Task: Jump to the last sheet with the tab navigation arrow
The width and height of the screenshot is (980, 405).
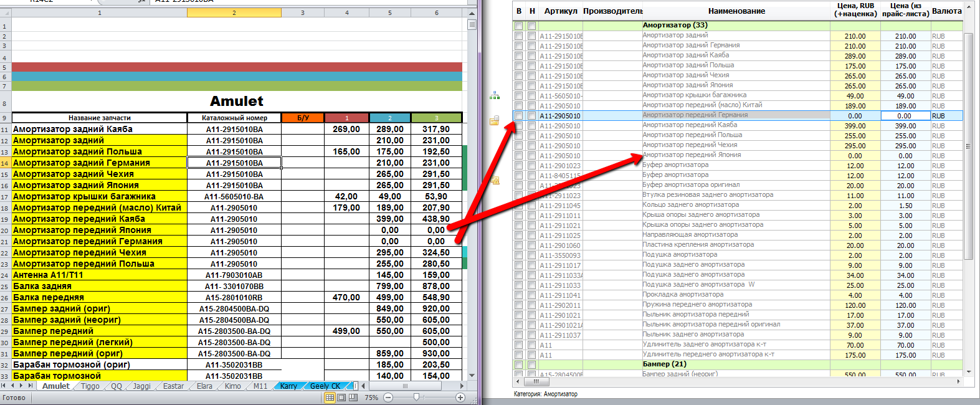Action: (x=31, y=386)
